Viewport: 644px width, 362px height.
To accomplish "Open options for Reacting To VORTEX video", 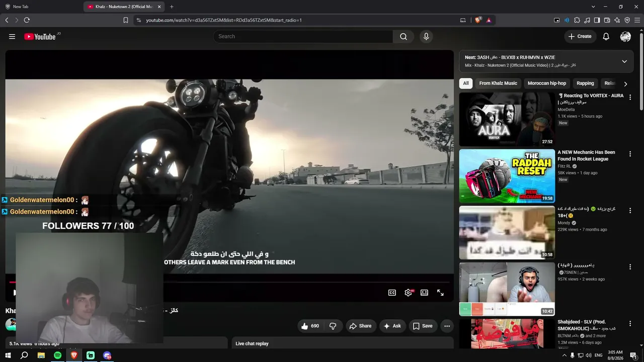I will click(630, 97).
